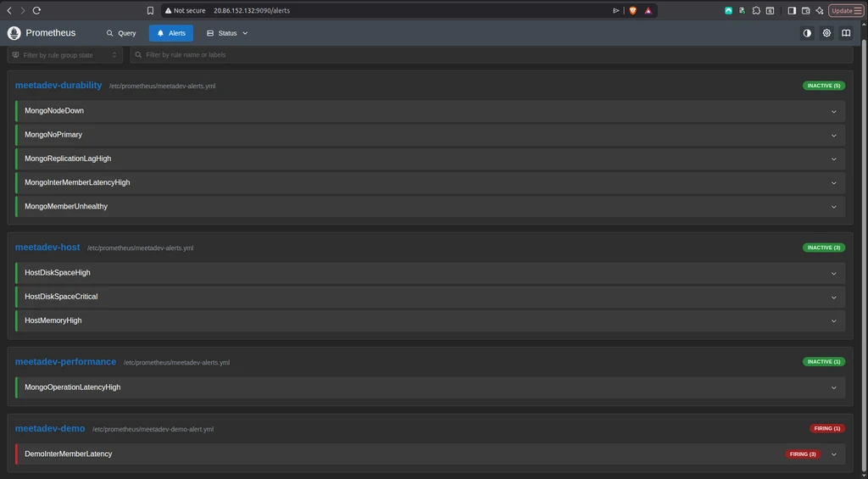868x479 pixels.
Task: Open the Status dropdown menu
Action: pyautogui.click(x=227, y=33)
